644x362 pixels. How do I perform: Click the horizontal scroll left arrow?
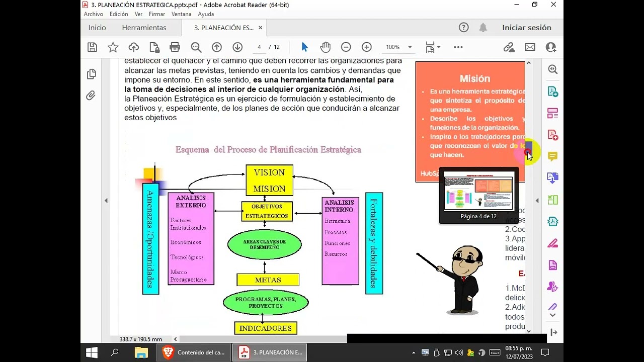[176, 339]
